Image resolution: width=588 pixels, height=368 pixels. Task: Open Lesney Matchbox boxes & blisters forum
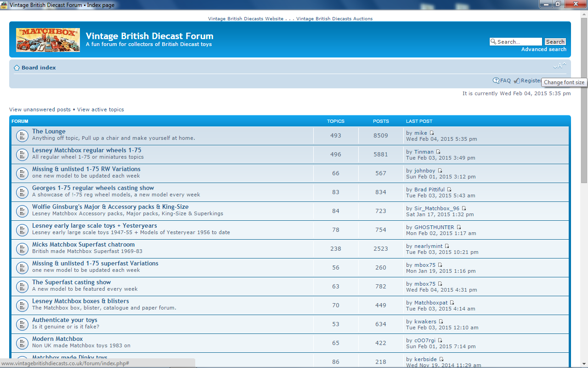80,301
